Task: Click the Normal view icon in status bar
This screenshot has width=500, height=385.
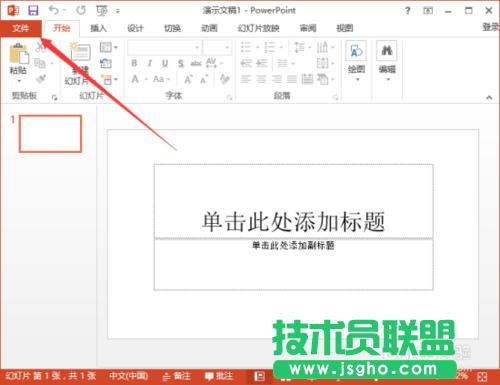Action: [x=259, y=377]
